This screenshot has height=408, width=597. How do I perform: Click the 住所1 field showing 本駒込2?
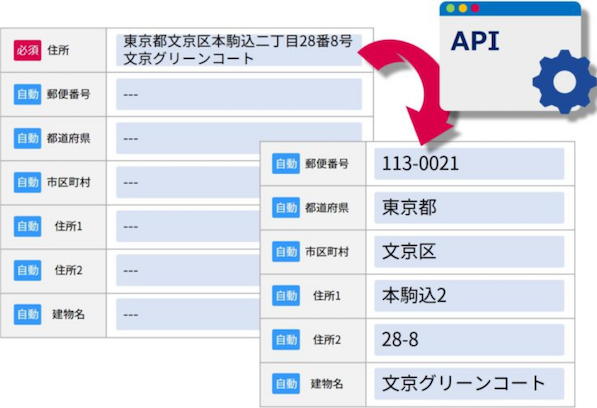coord(469,296)
